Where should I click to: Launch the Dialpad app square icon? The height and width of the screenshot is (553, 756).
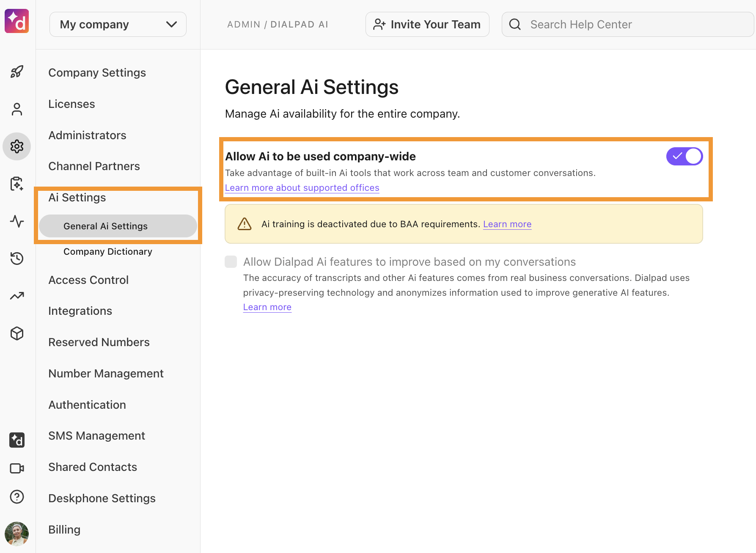click(17, 440)
